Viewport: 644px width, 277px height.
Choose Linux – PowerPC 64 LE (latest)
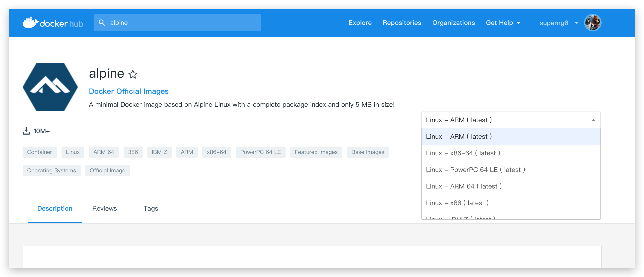(511, 170)
